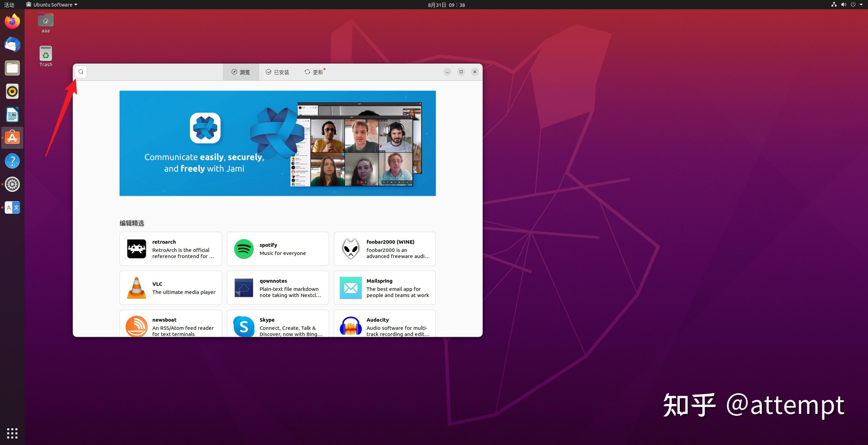868x445 pixels.
Task: Click the volume indicator in the top bar
Action: (x=843, y=4)
